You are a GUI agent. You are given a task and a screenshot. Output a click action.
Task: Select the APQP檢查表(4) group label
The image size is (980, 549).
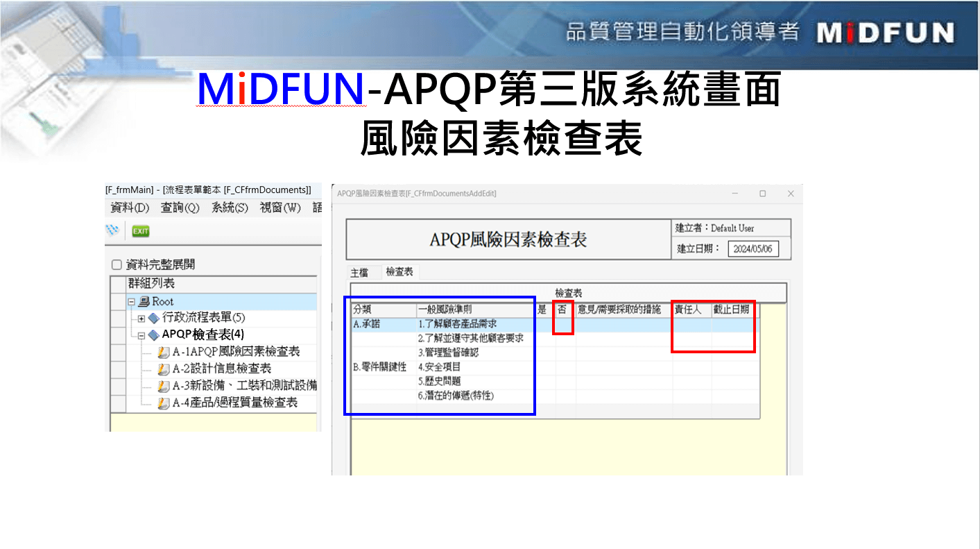coord(203,335)
